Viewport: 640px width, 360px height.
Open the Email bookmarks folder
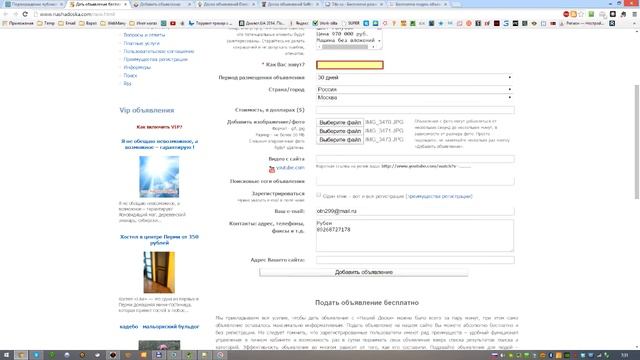point(67,23)
